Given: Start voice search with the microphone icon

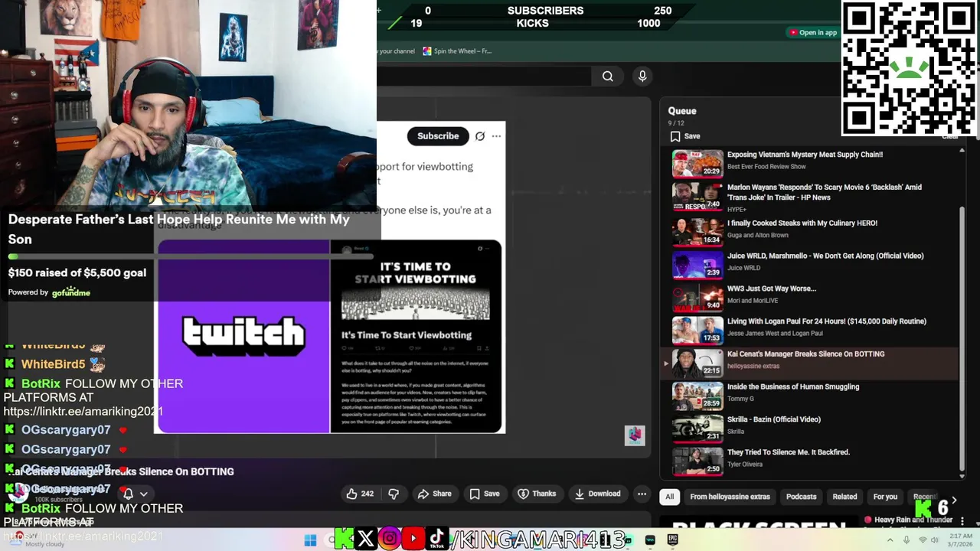Looking at the screenshot, I should pyautogui.click(x=642, y=76).
